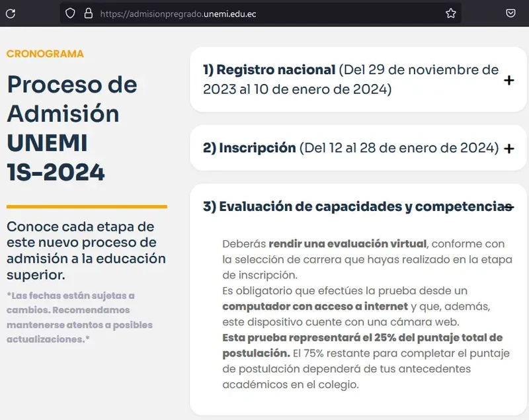Viewport: 529px width, 420px height.
Task: Click 'Esta prueba representará el 25%' sentence
Action: [362, 345]
